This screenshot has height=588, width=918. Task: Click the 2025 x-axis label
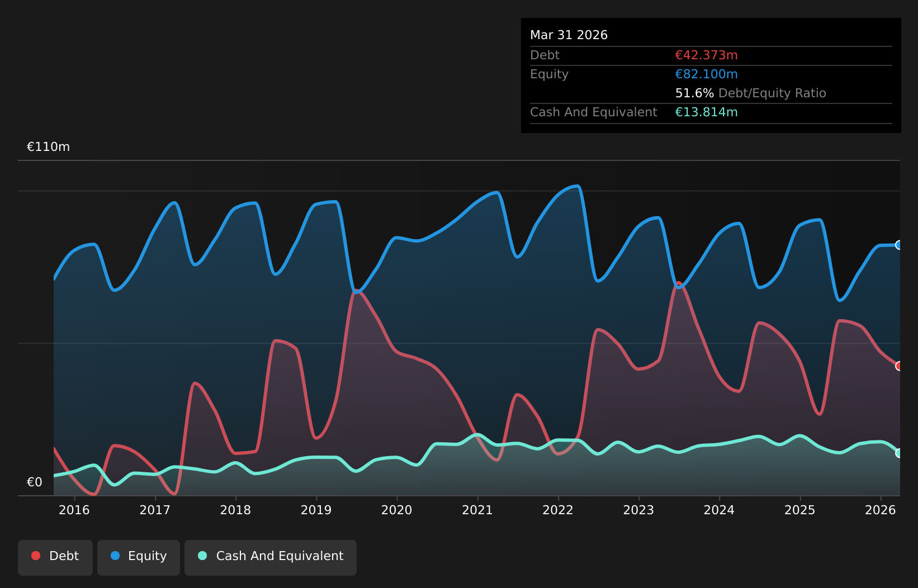click(800, 510)
